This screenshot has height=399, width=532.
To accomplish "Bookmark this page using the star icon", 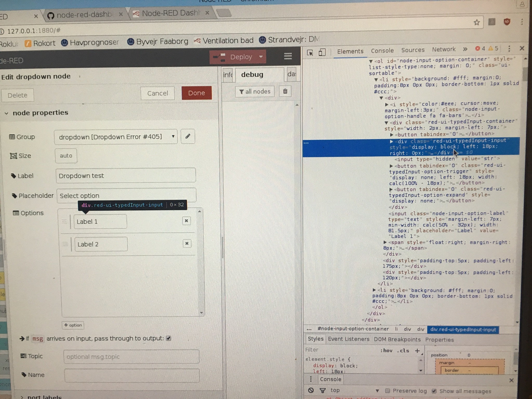I will click(x=477, y=22).
